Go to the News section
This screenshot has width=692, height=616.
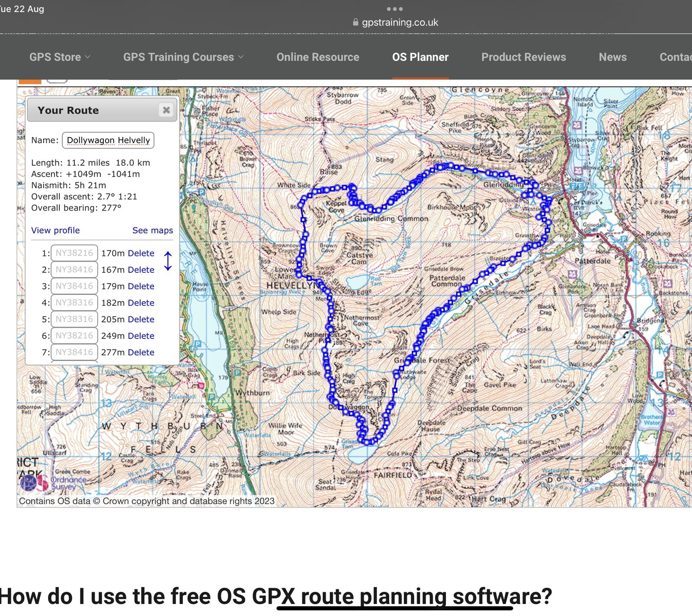coord(612,57)
